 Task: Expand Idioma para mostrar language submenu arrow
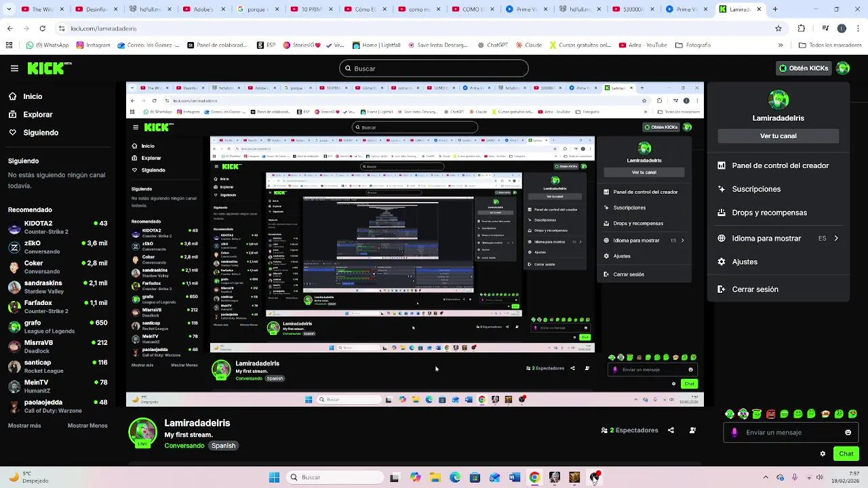836,239
